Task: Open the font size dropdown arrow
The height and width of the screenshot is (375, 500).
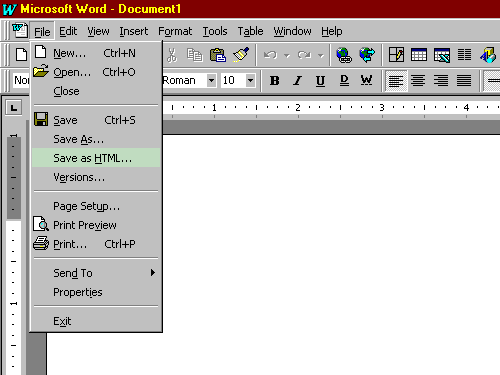Action: pyautogui.click(x=250, y=80)
